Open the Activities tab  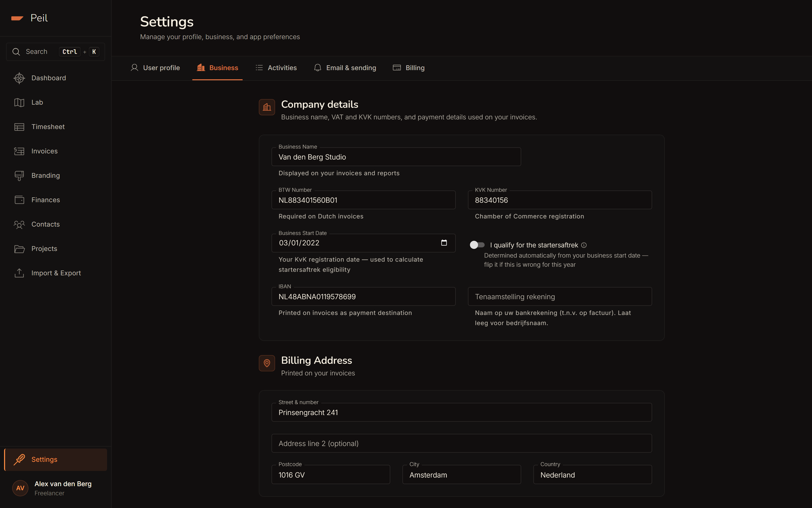[276, 68]
